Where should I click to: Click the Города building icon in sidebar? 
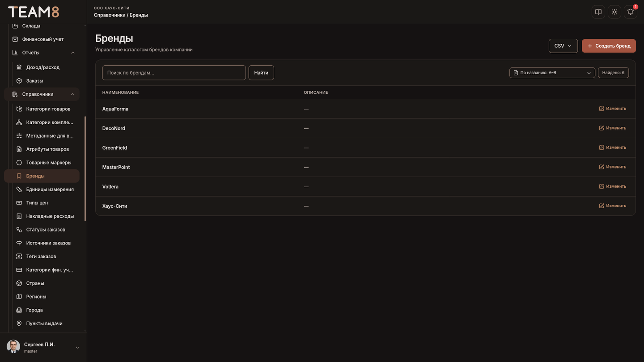(x=19, y=310)
